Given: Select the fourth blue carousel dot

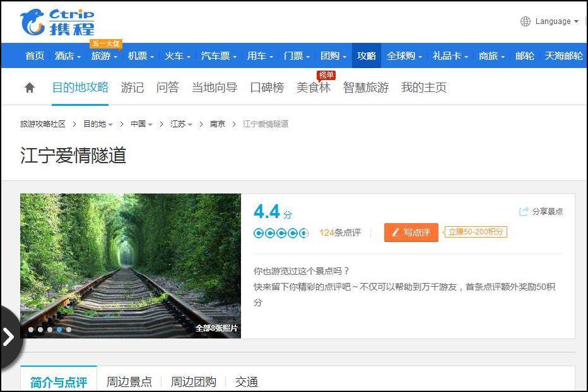Looking at the screenshot, I should [59, 330].
